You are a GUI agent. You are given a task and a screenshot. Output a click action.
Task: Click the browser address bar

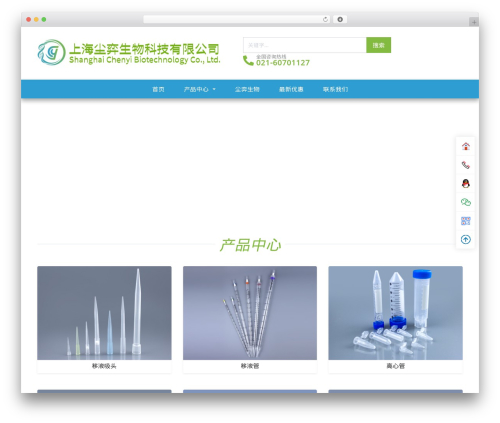pos(237,19)
